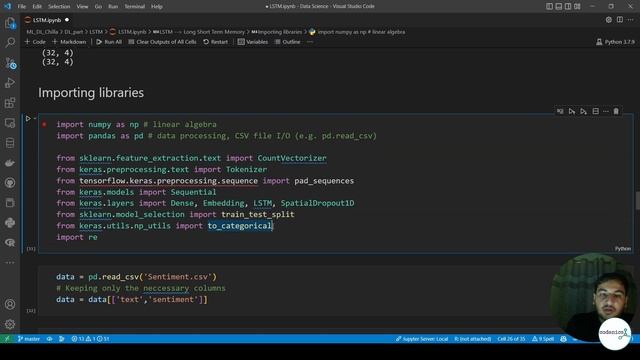Click the Importing libraries breadcrumb
Screen dimensions: 640x360
[x=277, y=32]
